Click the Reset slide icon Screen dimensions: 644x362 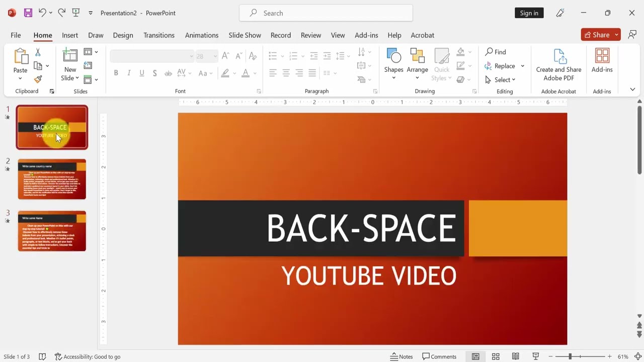coord(88,65)
